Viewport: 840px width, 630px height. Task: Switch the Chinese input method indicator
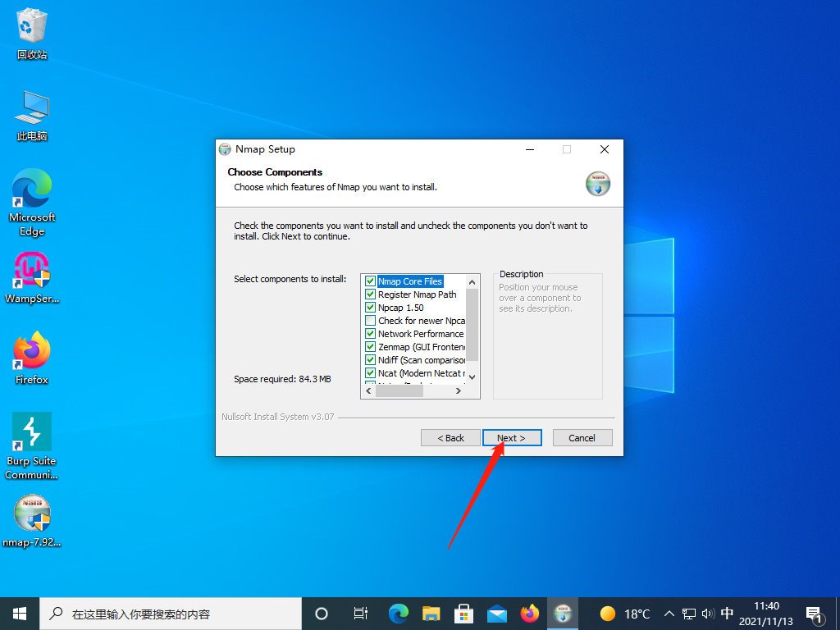tap(727, 614)
